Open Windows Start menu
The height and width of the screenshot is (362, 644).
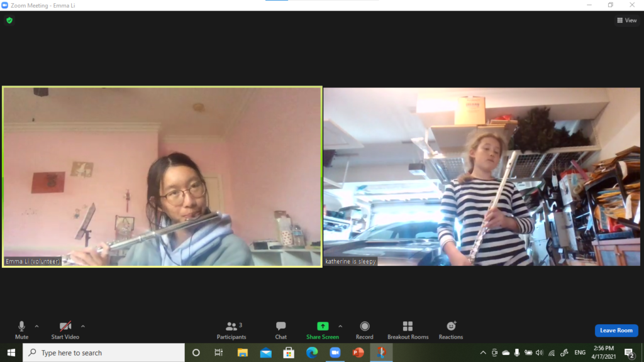[x=11, y=353]
